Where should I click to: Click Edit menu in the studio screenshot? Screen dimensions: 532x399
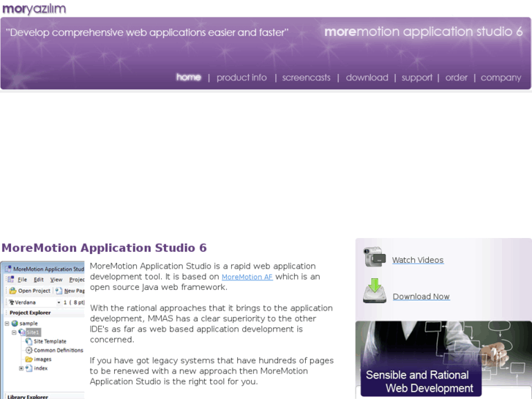point(39,280)
